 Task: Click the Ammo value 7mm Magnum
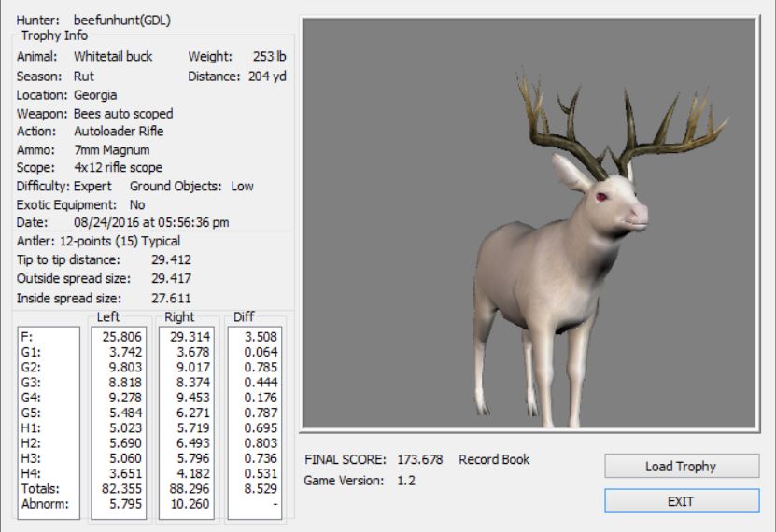[x=111, y=149]
